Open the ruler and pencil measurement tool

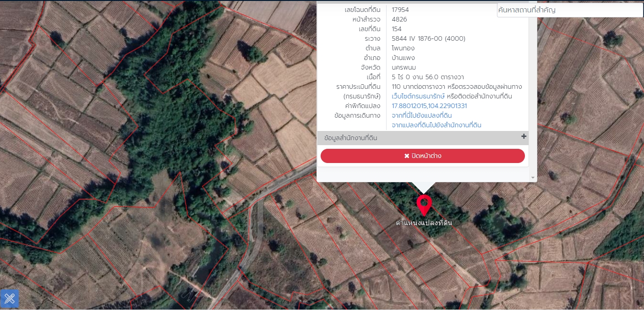point(10,299)
